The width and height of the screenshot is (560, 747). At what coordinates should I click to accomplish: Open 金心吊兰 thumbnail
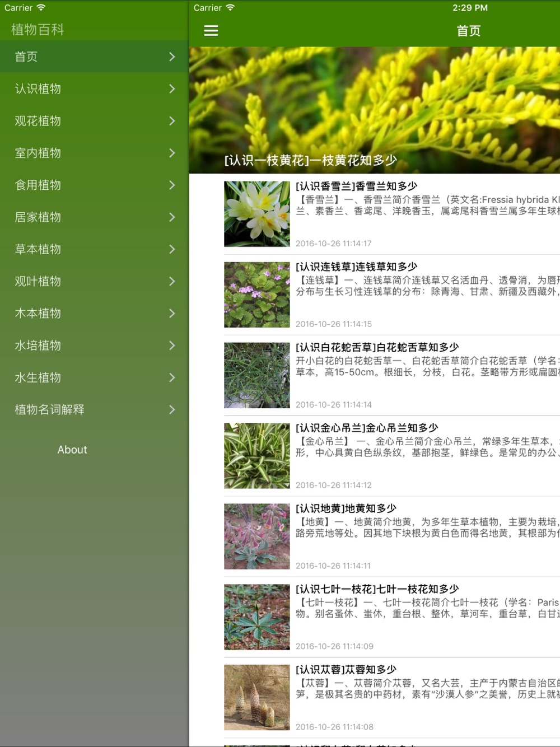pos(257,456)
